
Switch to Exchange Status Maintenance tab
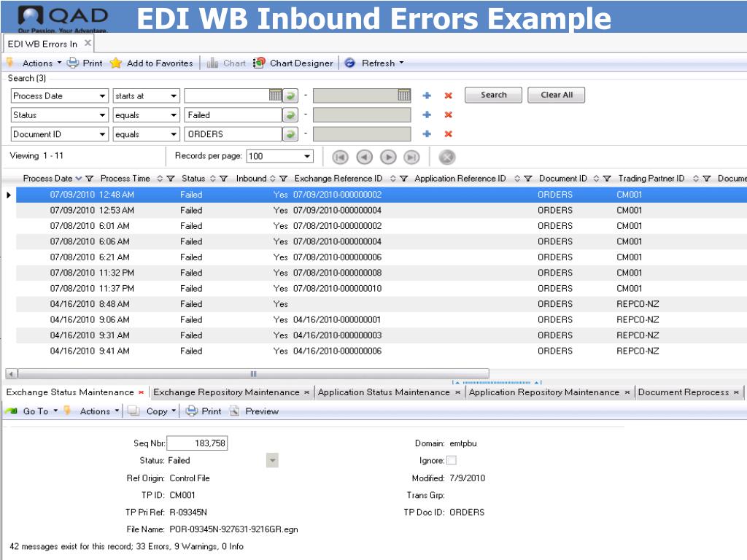tap(70, 392)
